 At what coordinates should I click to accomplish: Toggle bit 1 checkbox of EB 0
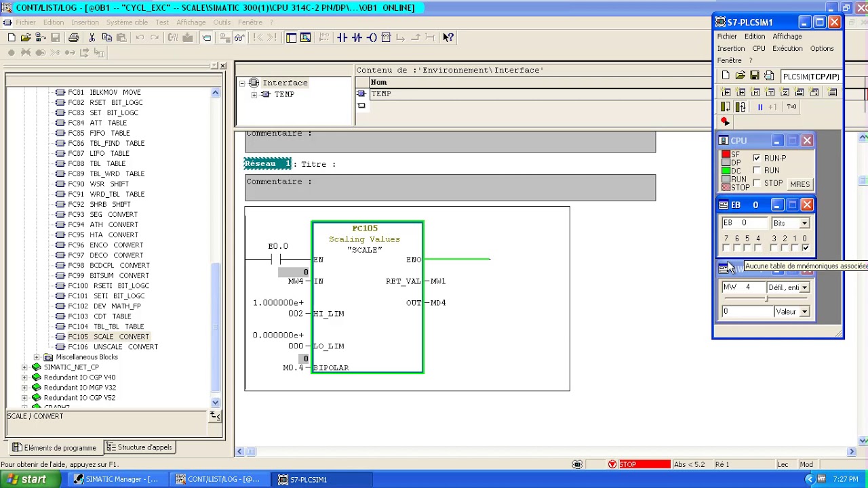(795, 248)
